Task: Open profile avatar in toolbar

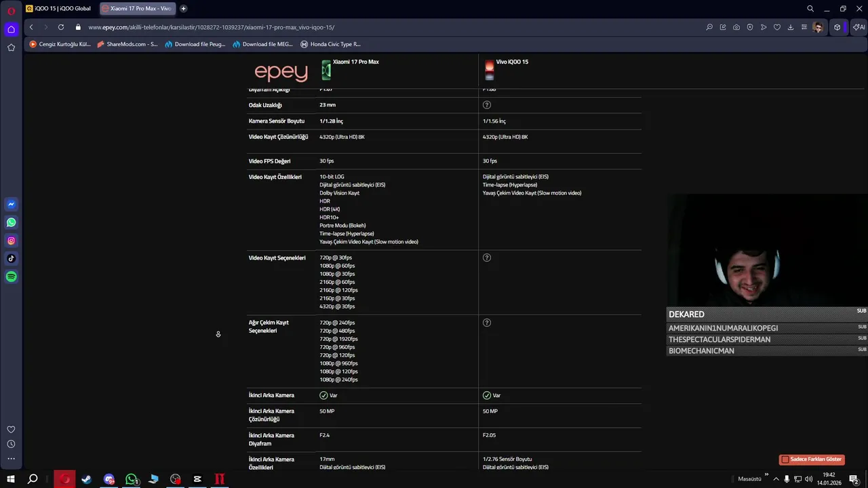Action: (x=818, y=27)
